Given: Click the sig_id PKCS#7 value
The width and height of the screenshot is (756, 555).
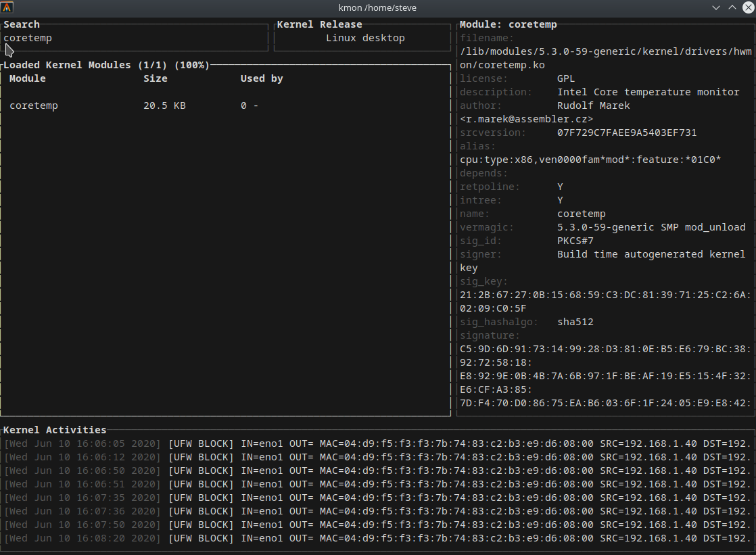Looking at the screenshot, I should 575,241.
